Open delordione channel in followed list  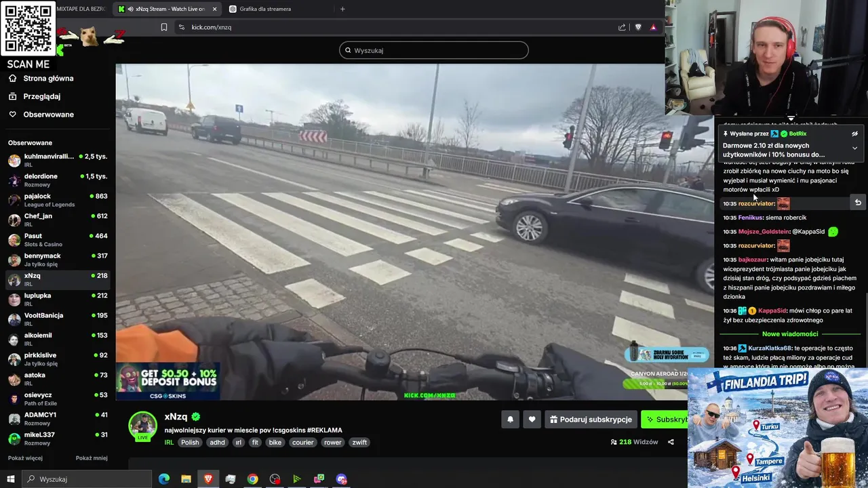pos(58,180)
